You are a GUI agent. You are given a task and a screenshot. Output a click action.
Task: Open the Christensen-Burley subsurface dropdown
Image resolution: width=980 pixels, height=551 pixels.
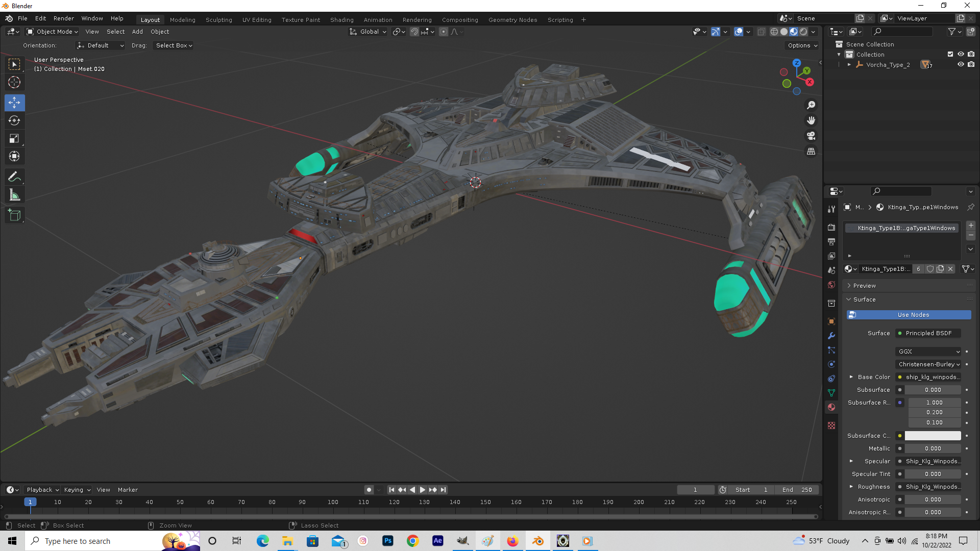click(929, 364)
